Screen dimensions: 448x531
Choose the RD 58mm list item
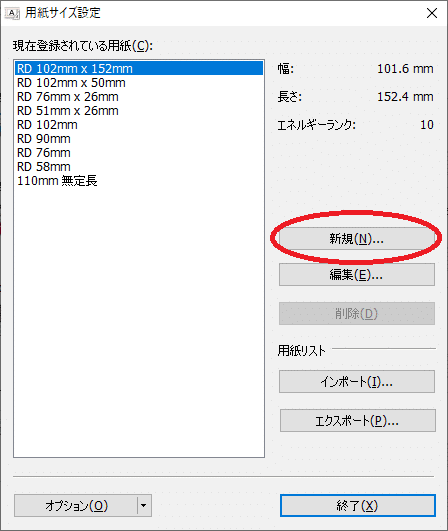pyautogui.click(x=139, y=166)
